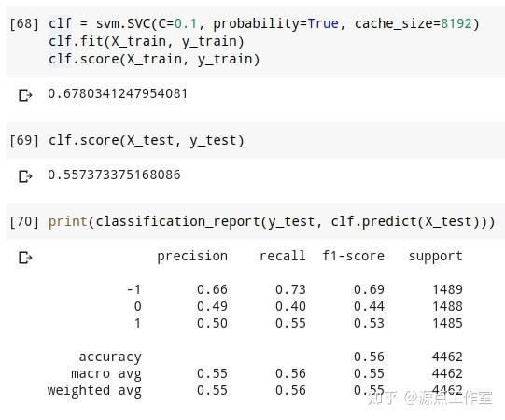Select cell number [68] run indicator
The image size is (505, 420).
tap(24, 24)
